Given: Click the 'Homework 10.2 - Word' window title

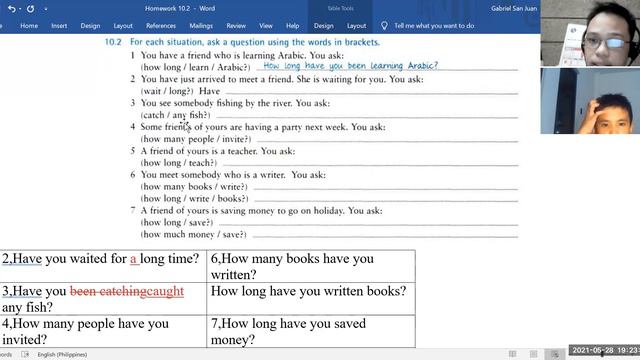Looking at the screenshot, I should point(180,8).
